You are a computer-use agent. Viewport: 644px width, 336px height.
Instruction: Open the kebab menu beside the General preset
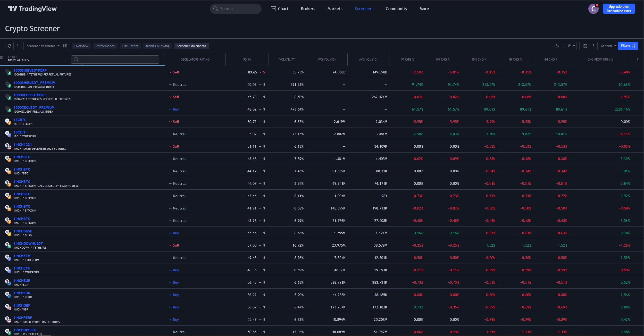[594, 46]
